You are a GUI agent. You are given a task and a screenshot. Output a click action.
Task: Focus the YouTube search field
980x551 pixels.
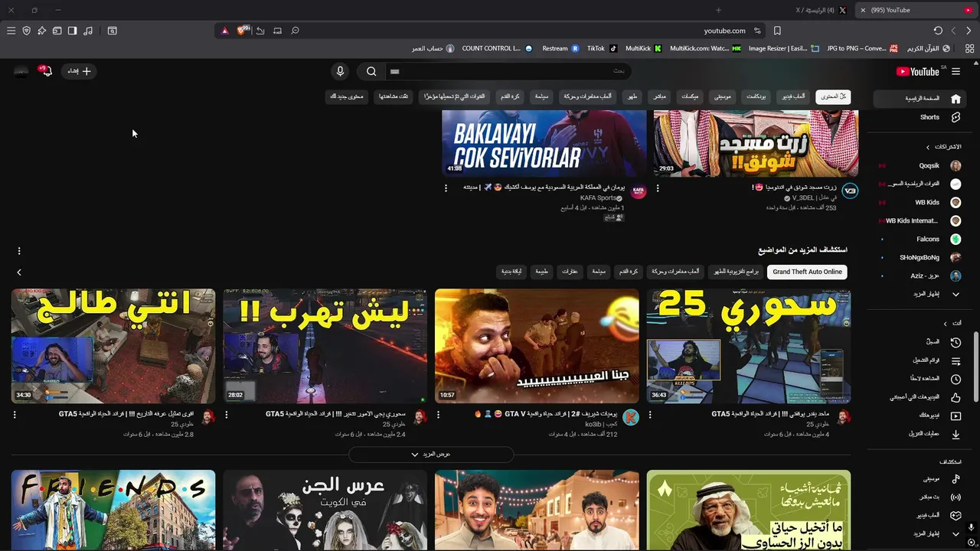click(x=509, y=71)
